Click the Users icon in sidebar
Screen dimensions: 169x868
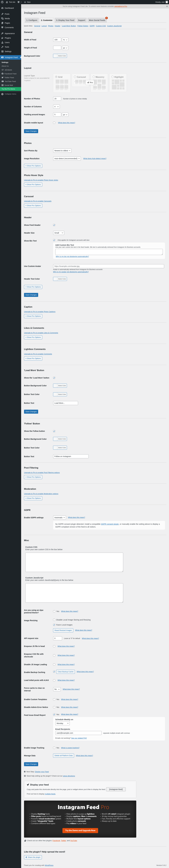coord(2,42)
